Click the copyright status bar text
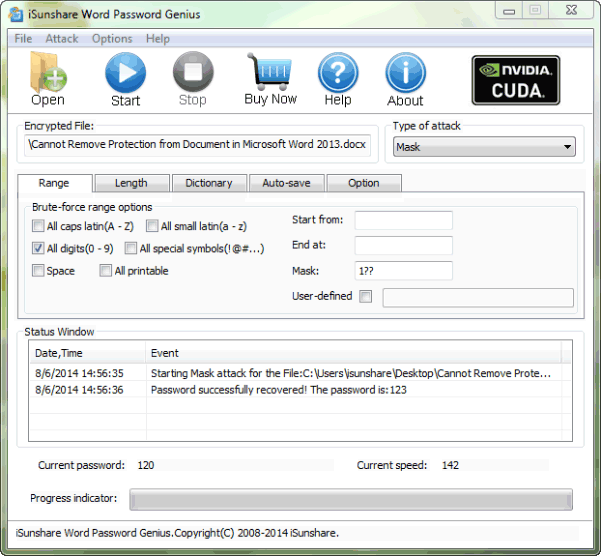The height and width of the screenshot is (556, 601). 177,533
